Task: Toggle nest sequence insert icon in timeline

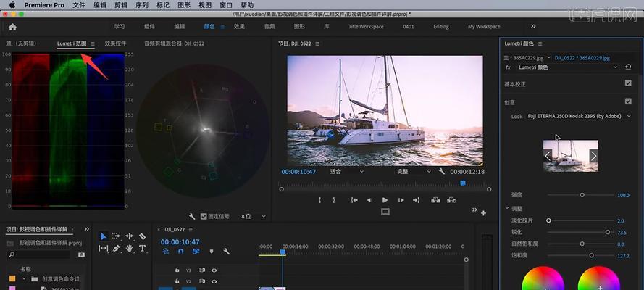Action: 165,252
